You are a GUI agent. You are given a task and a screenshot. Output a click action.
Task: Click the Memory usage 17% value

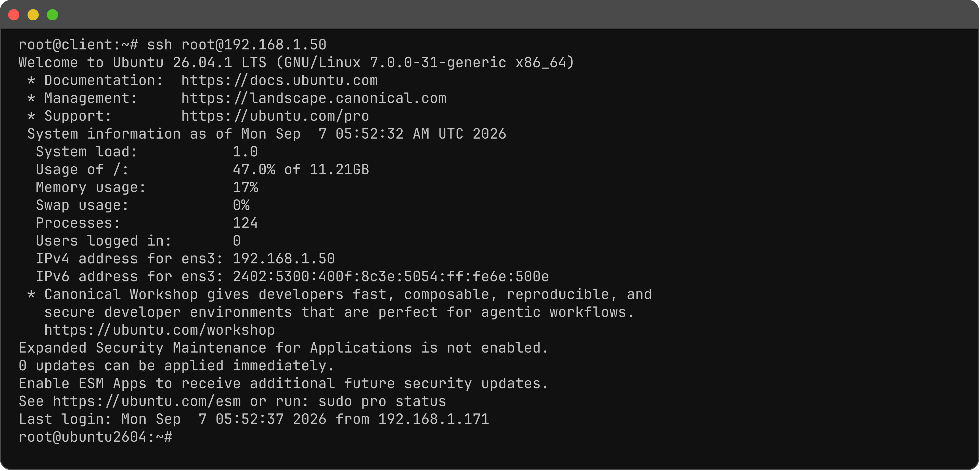coord(245,187)
